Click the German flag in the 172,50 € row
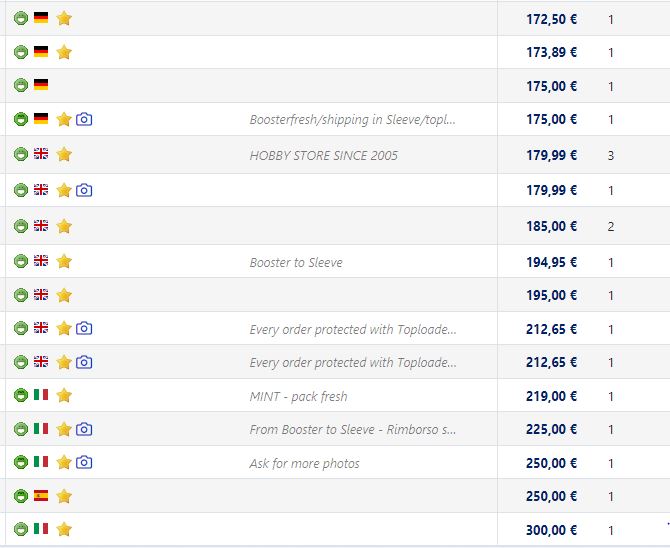The image size is (670, 548). coord(41,18)
